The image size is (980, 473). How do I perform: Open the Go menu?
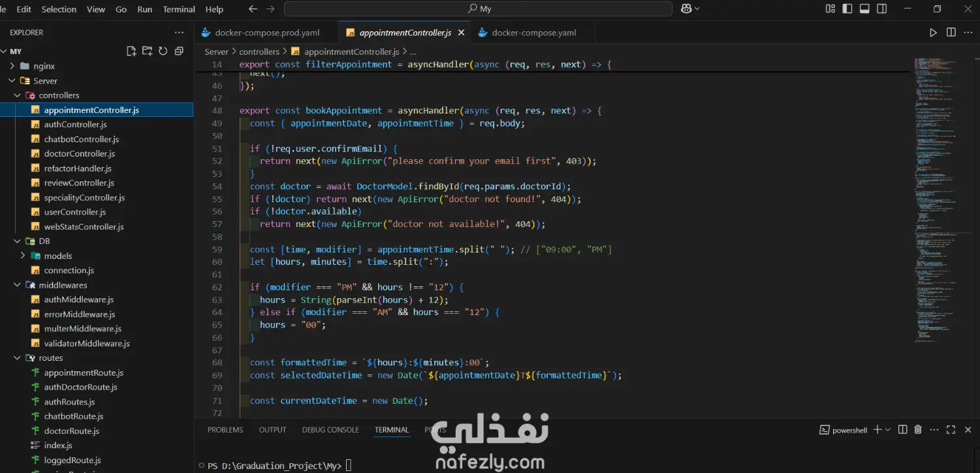click(121, 9)
